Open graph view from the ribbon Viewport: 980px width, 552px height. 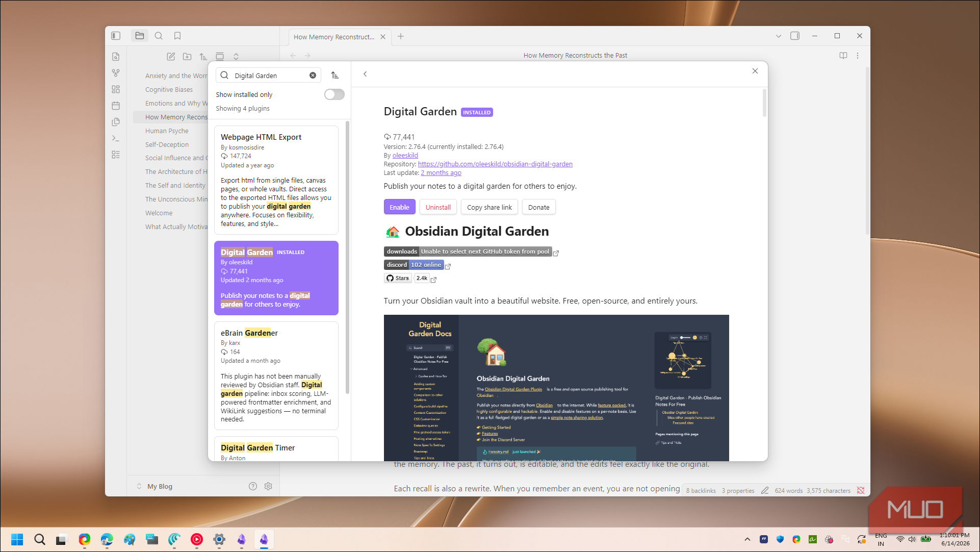tap(116, 73)
